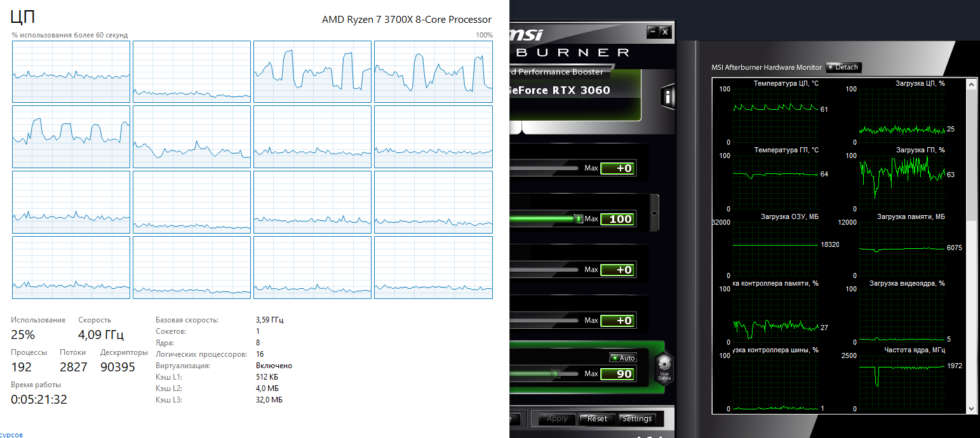980x438 pixels.
Task: Click 'AMD Ryzen 7 3700X 8-Core Processor' text
Action: (407, 20)
